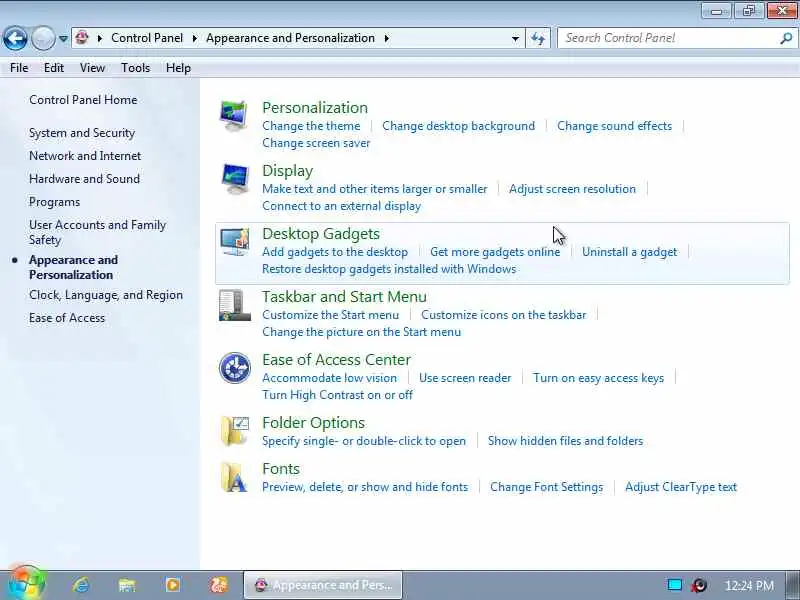This screenshot has width=800, height=600.
Task: Click the 12:24 PM taskbar clock
Action: (749, 585)
